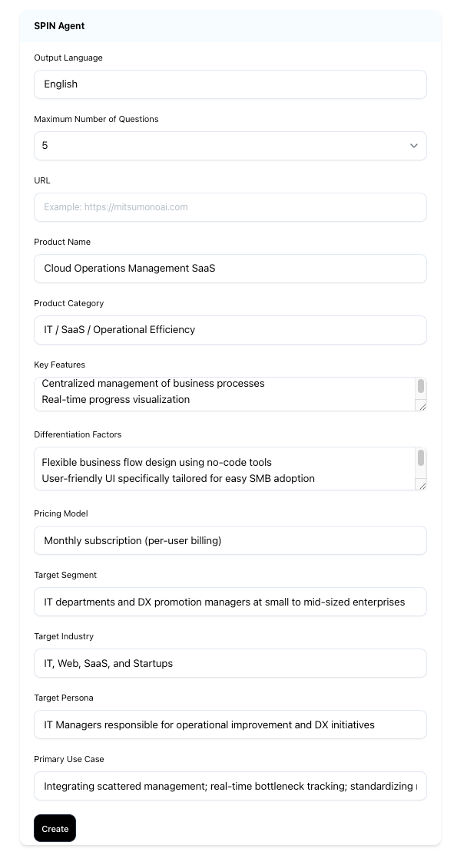Click the Differentiation Factors textarea
This screenshot has height=868, width=467.
coord(223,469)
